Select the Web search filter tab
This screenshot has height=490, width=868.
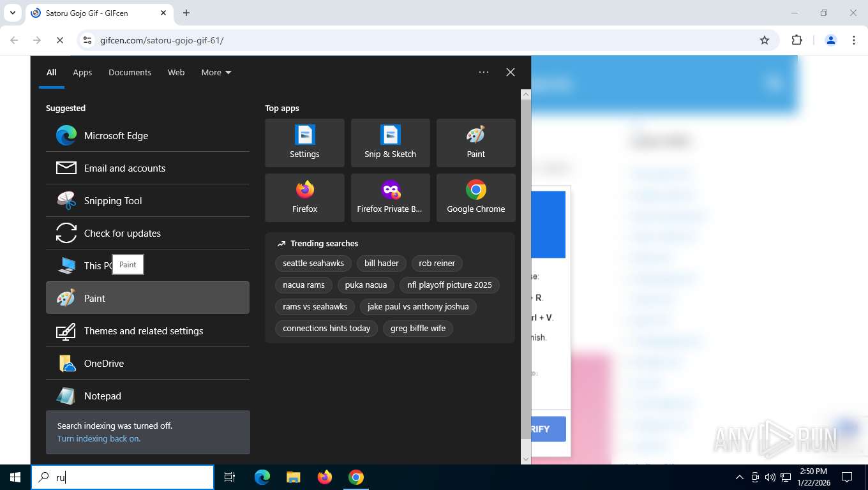(x=176, y=73)
